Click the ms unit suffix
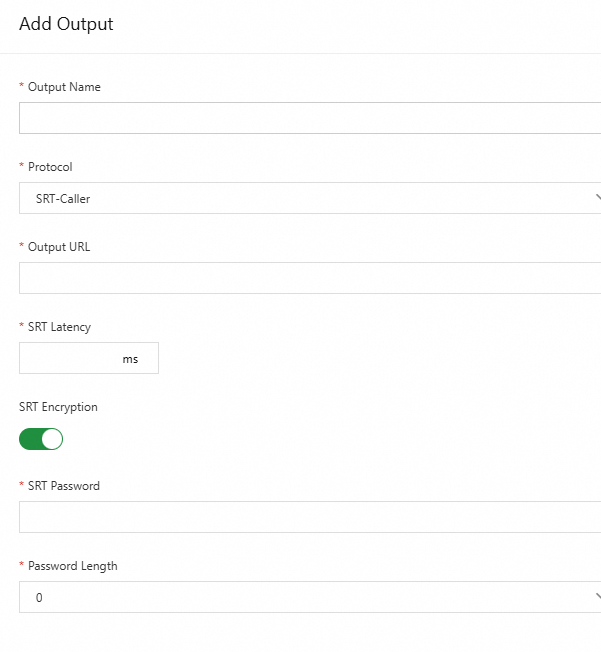This screenshot has width=601, height=652. tap(131, 359)
